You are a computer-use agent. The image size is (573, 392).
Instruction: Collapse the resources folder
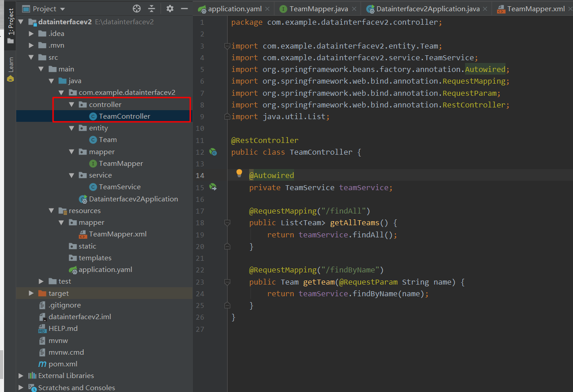tap(51, 210)
